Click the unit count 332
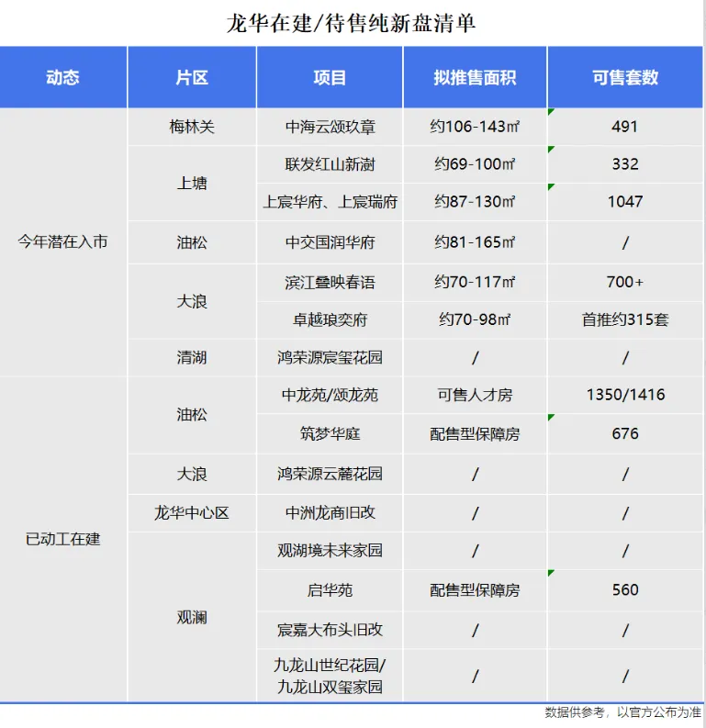 pos(625,164)
